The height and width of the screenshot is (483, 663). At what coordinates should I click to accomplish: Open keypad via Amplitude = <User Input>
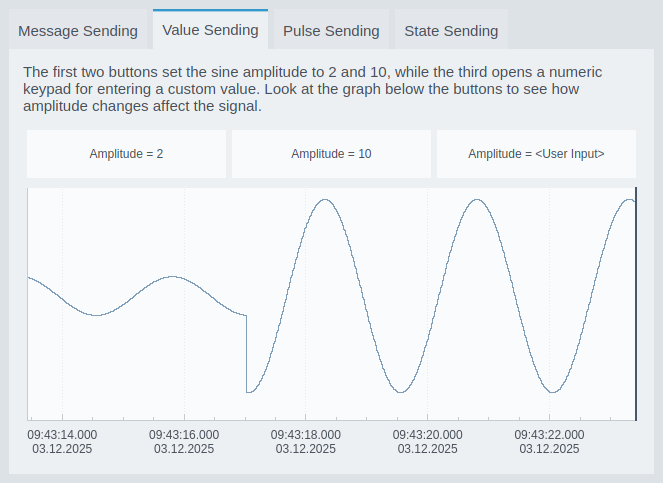tap(536, 154)
